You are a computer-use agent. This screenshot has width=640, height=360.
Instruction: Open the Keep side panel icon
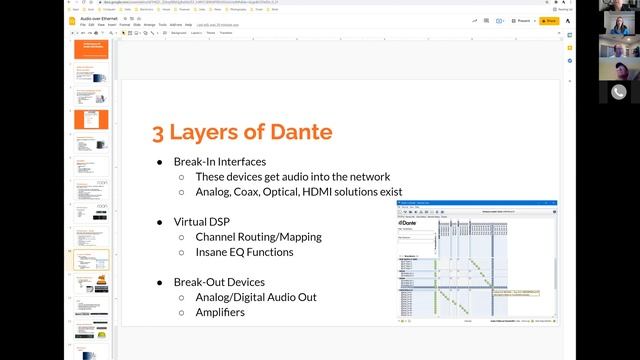point(570,48)
